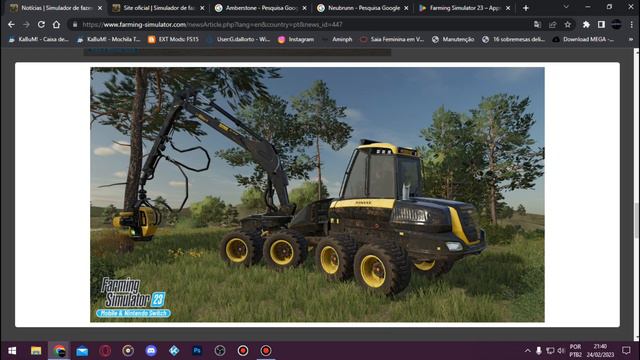Open the tab search chevron

coord(566,7)
